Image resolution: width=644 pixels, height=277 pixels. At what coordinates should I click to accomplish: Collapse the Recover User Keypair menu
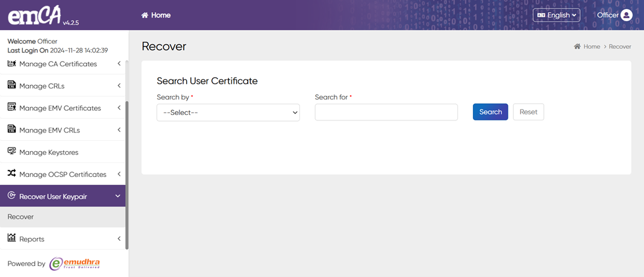coord(118,196)
